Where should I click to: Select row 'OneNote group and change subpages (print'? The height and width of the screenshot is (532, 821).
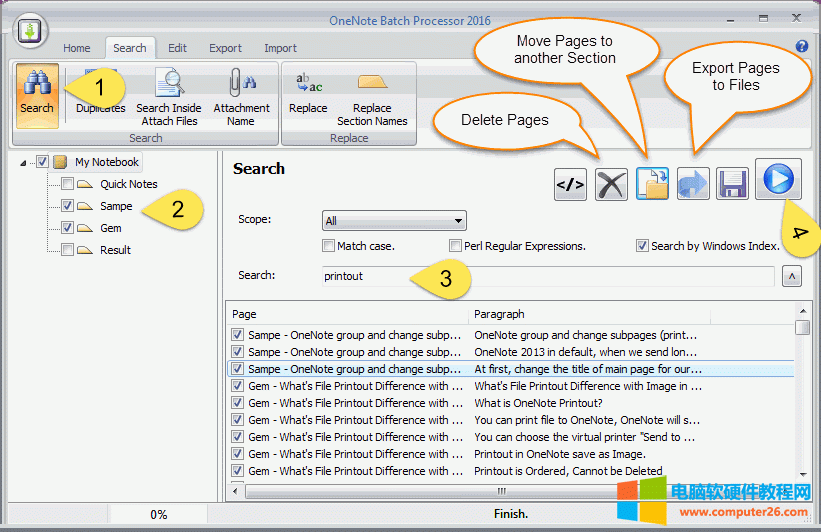point(511,335)
